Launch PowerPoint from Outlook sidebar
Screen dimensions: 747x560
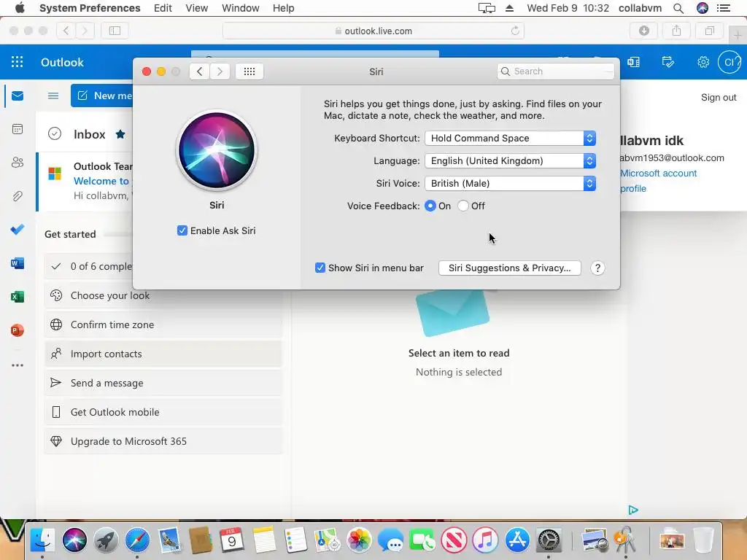(x=18, y=330)
